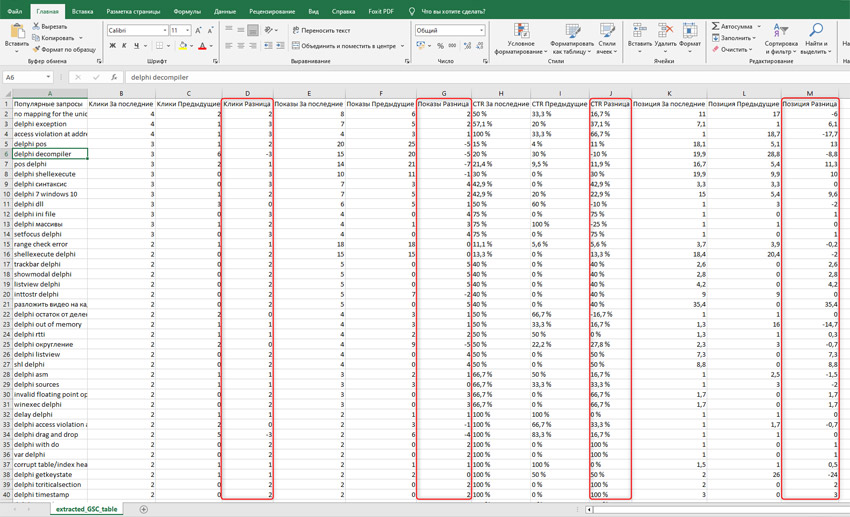The height and width of the screenshot is (517, 850).
Task: Click the formula bar with delphi decompiler
Action: click(x=485, y=77)
